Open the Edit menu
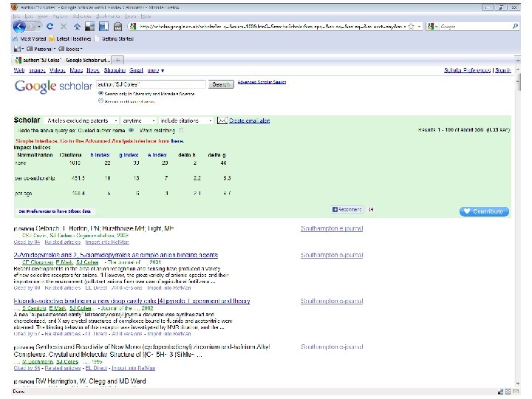Image resolution: width=532 pixels, height=399 pixels. pos(29,16)
